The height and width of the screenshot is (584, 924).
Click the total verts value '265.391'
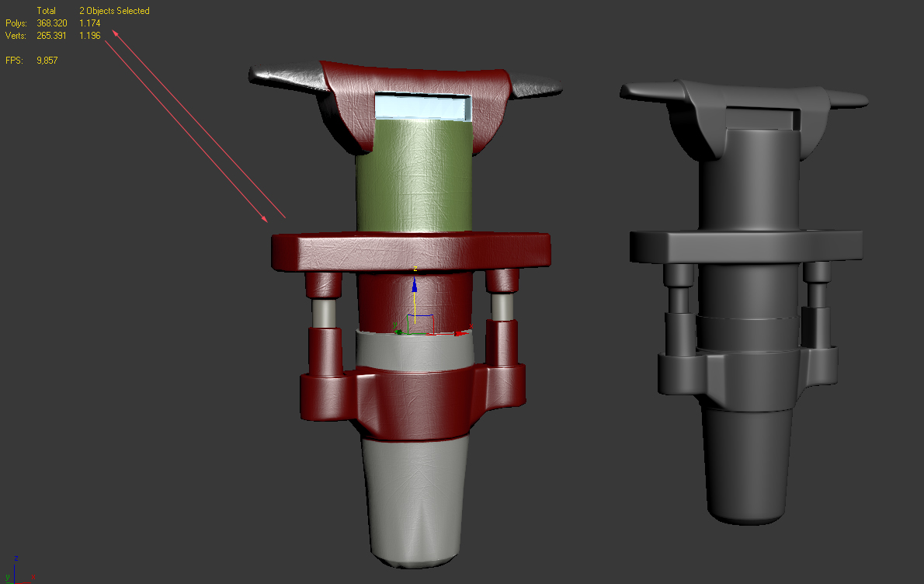(52, 36)
